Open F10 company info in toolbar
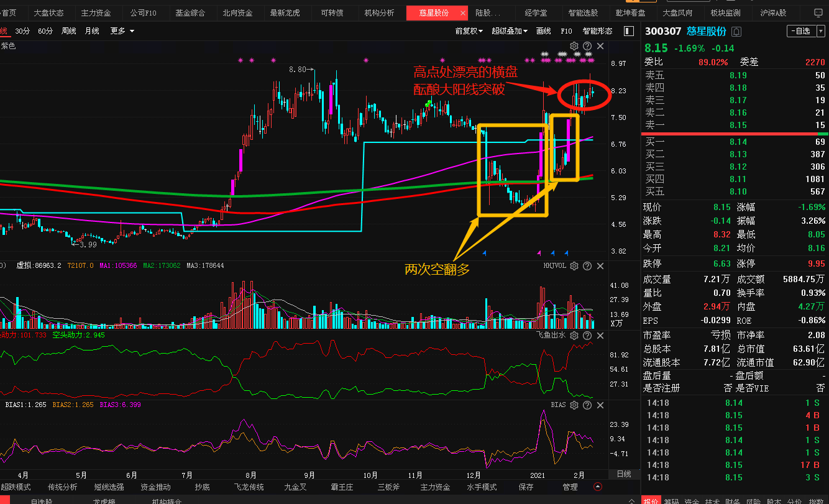The width and height of the screenshot is (829, 504). [567, 31]
